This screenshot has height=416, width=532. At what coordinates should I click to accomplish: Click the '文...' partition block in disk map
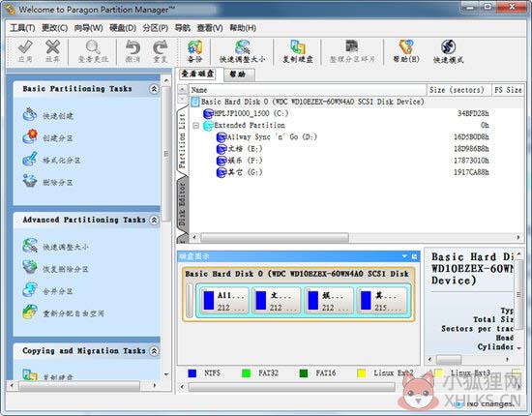[x=276, y=301]
